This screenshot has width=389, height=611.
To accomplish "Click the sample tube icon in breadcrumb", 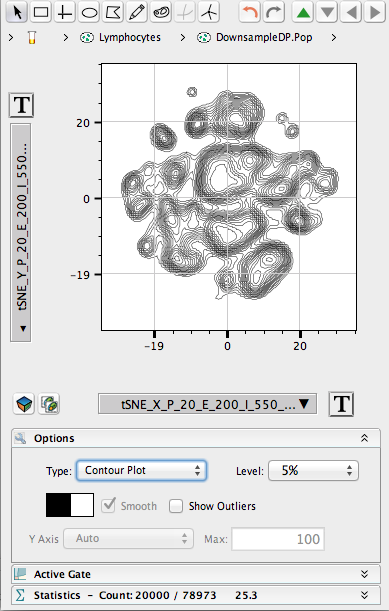I will click(x=32, y=37).
